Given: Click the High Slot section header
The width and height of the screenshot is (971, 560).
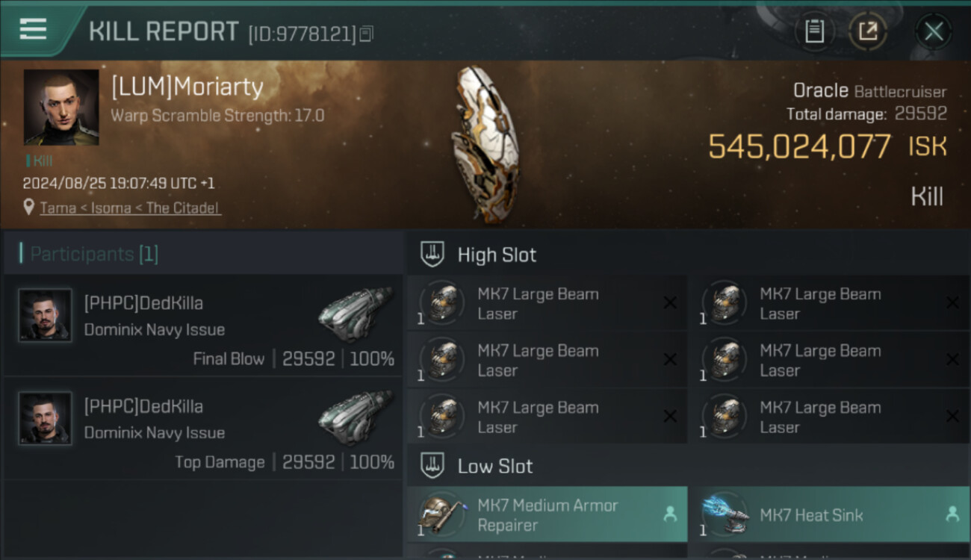Looking at the screenshot, I should pyautogui.click(x=497, y=255).
